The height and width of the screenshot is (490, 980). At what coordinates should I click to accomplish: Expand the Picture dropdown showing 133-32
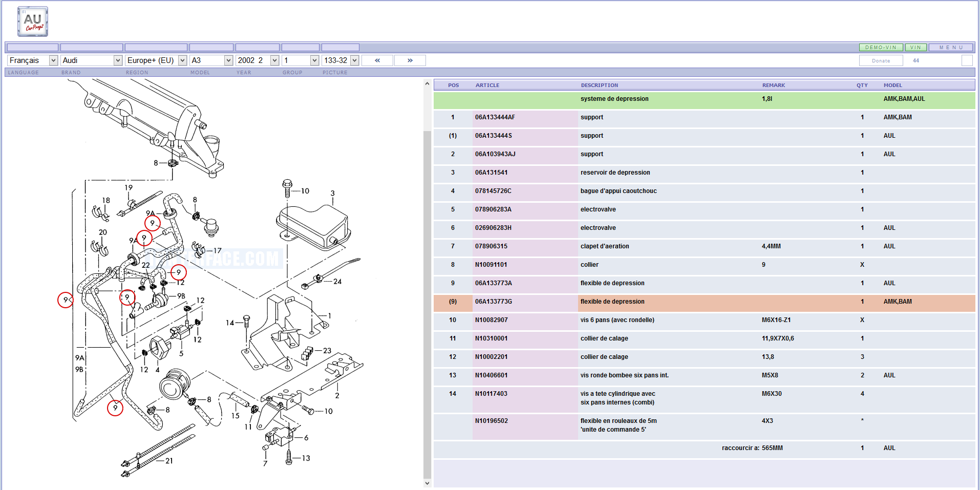(340, 60)
